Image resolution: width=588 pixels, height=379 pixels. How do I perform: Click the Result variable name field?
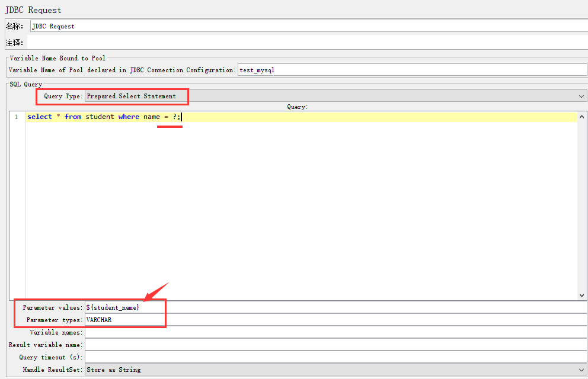point(335,345)
